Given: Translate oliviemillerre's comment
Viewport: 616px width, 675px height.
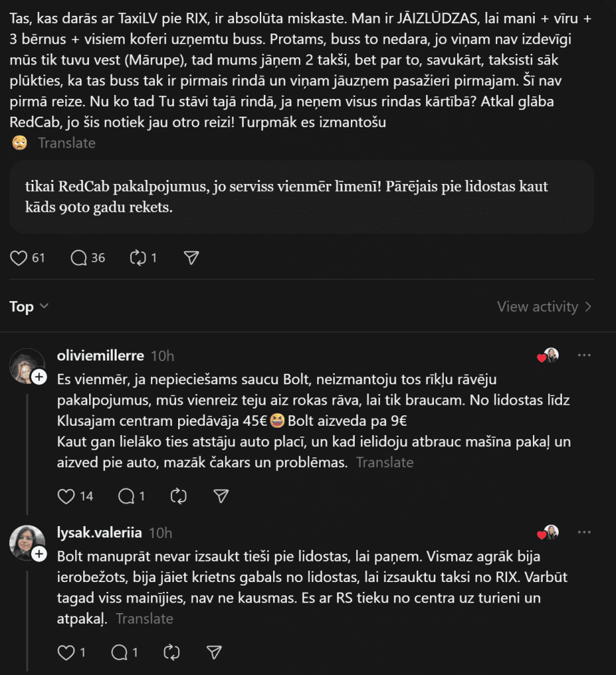Looking at the screenshot, I should tap(385, 463).
